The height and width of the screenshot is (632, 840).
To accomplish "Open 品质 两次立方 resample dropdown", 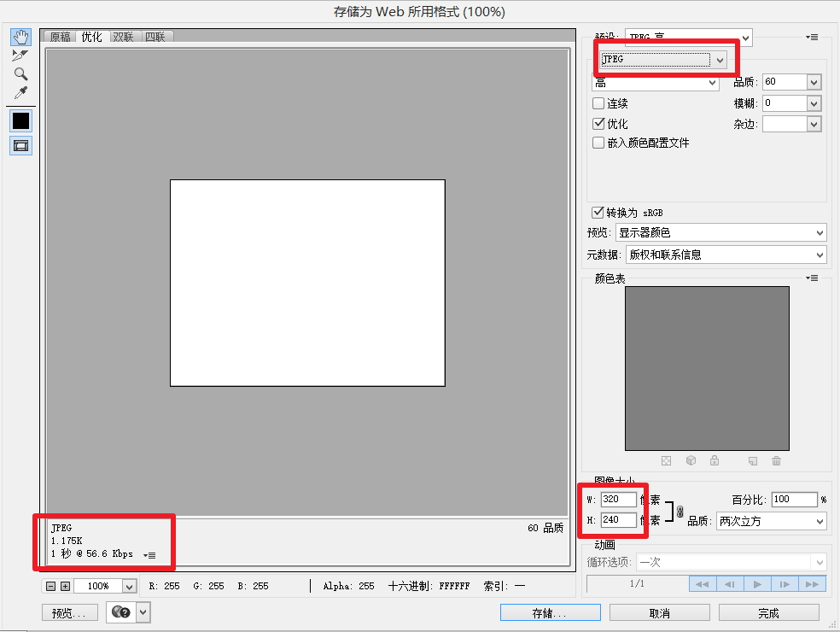I will [x=771, y=521].
